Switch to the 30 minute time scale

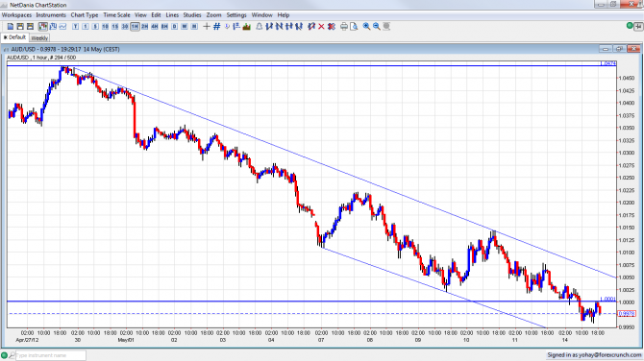pos(125,26)
